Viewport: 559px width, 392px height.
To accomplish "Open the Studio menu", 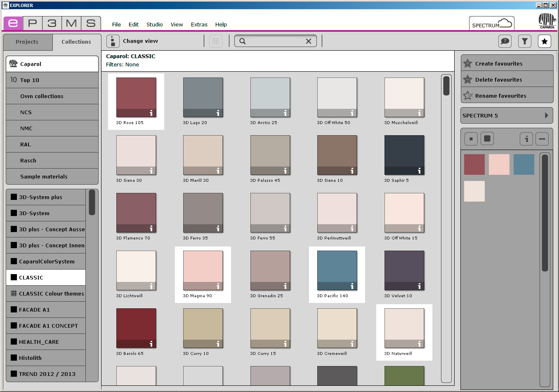I will pyautogui.click(x=155, y=25).
